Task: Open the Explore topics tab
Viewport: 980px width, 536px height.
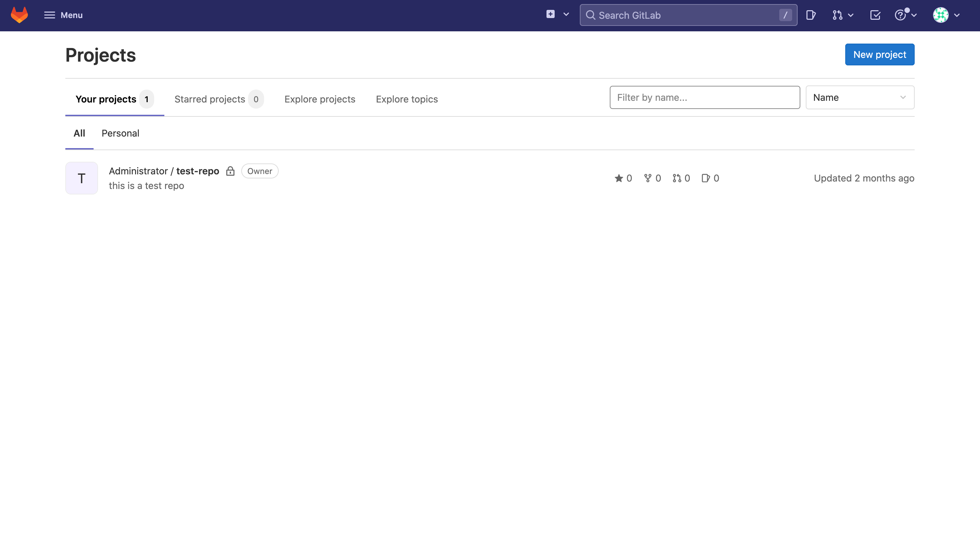Action: pyautogui.click(x=407, y=99)
